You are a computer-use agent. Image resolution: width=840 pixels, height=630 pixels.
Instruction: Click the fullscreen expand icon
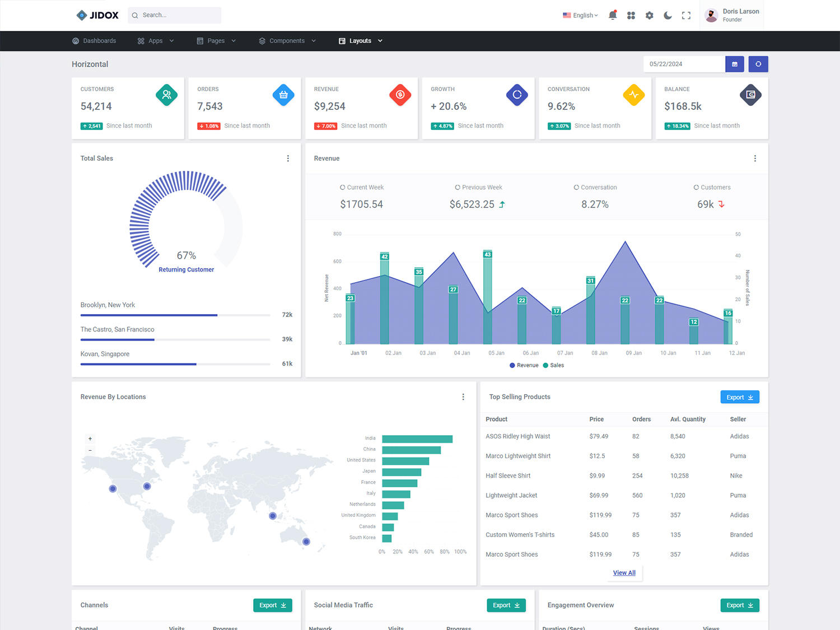[x=686, y=15]
